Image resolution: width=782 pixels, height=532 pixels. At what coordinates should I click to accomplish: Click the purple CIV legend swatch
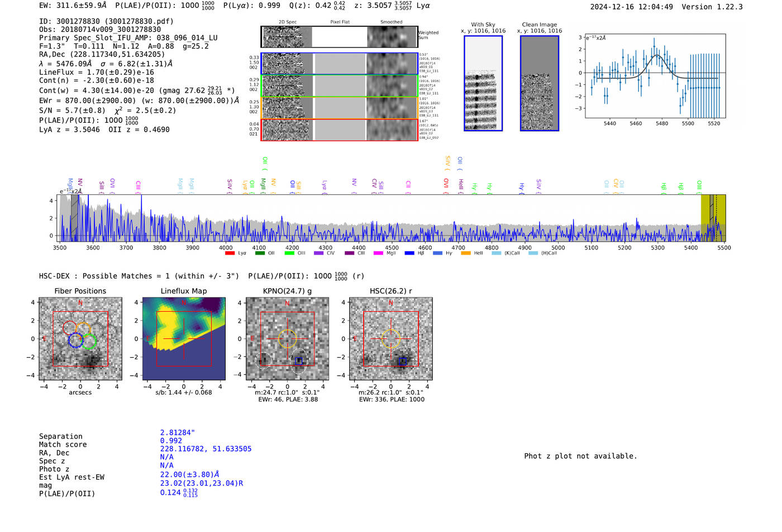319,253
